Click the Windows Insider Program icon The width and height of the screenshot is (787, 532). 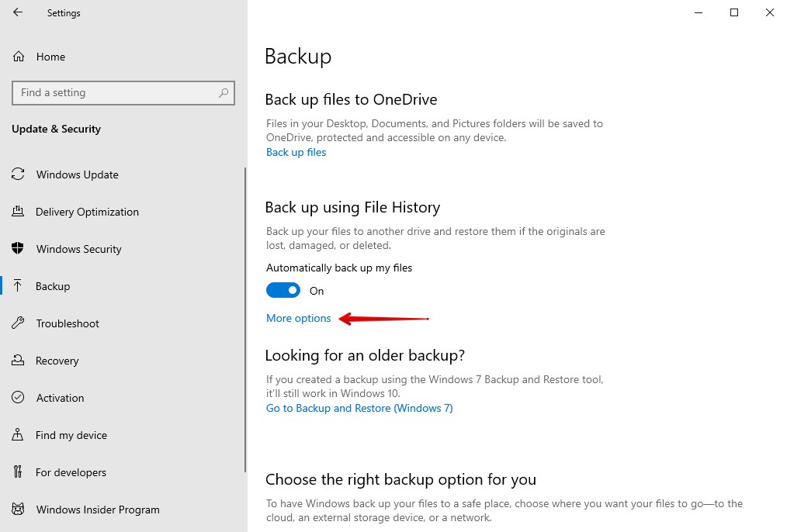(x=18, y=510)
